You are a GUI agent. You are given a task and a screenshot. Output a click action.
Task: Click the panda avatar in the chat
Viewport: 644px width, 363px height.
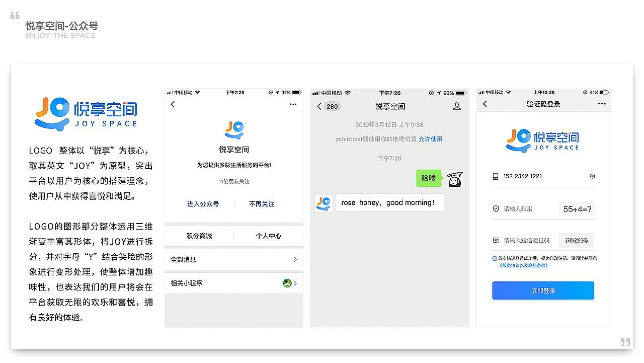[x=454, y=178]
